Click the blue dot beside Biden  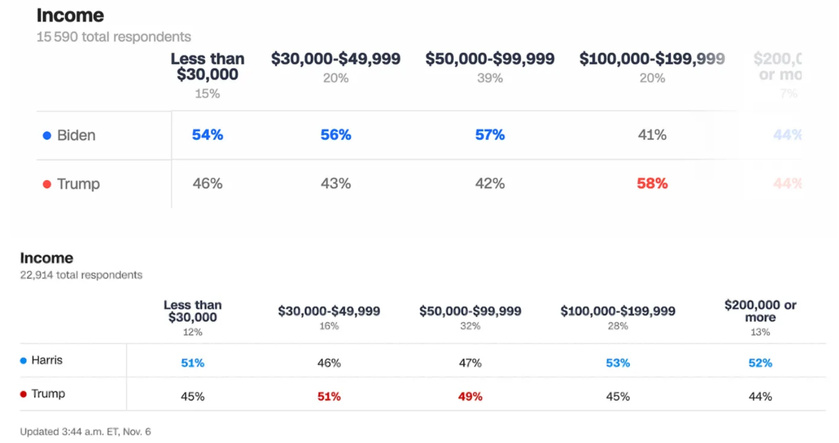click(x=46, y=135)
